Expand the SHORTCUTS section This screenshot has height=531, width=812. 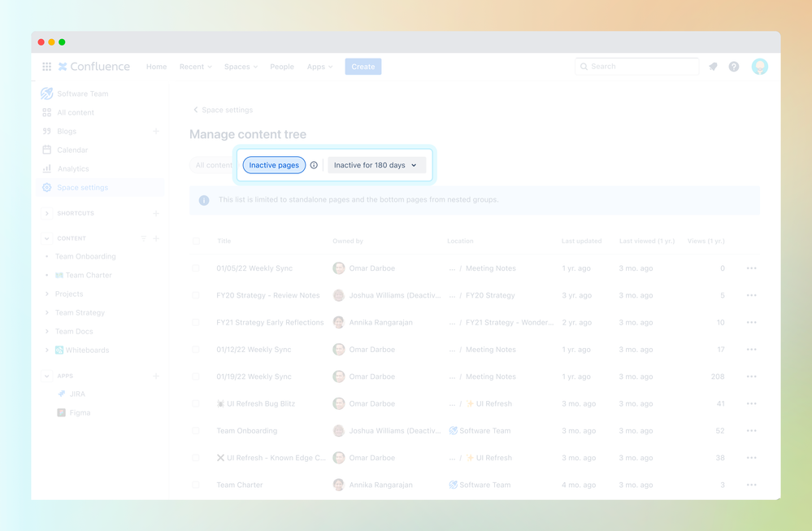46,213
